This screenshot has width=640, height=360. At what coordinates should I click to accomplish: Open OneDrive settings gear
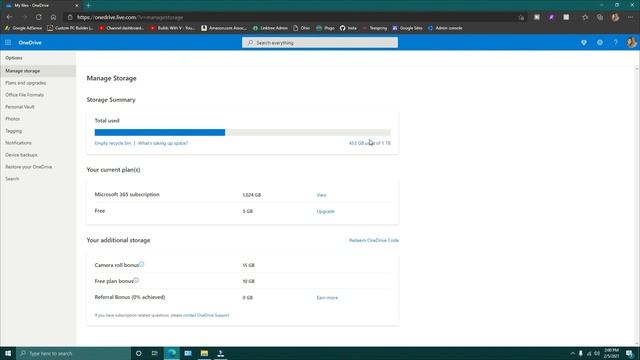coord(600,42)
